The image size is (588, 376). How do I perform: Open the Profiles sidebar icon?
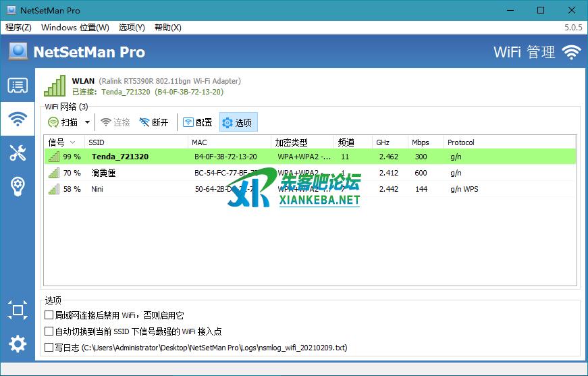click(x=18, y=86)
